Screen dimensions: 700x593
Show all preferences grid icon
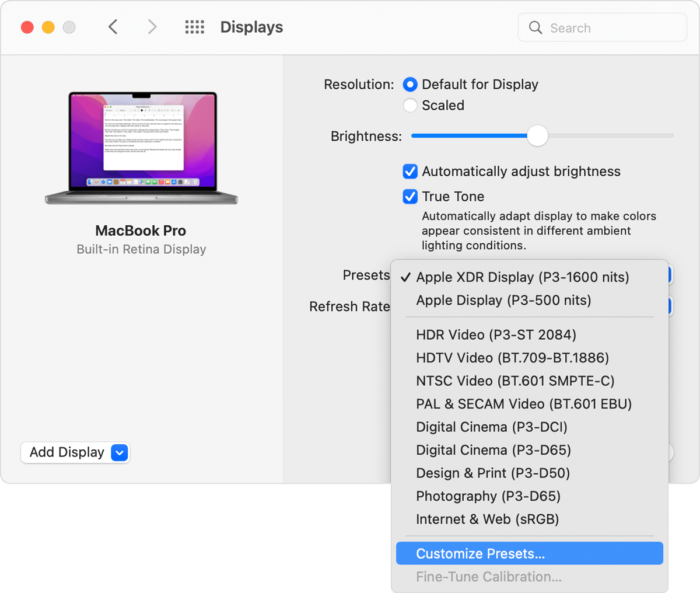click(x=195, y=27)
